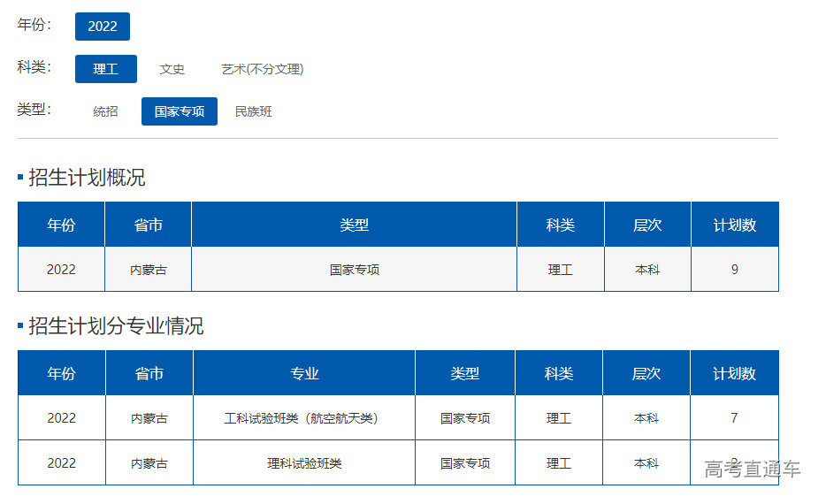This screenshot has width=826, height=504.
Task: Click the 招生计划概况 section heading
Action: [87, 178]
